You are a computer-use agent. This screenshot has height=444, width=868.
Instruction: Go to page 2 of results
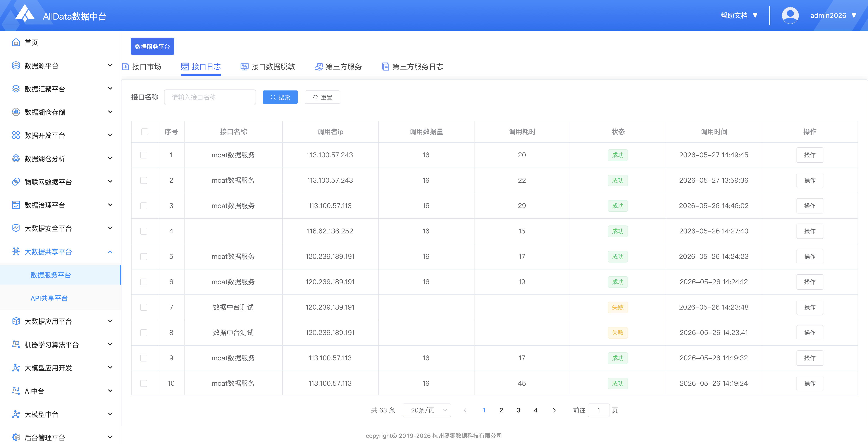point(501,410)
